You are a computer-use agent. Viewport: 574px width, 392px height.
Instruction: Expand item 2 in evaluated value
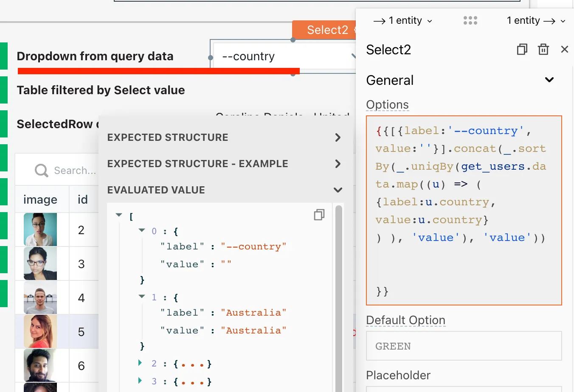click(141, 363)
